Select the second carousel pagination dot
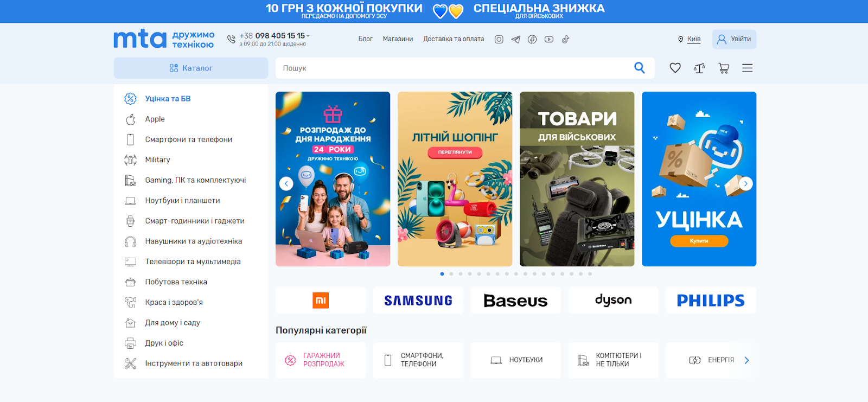Image resolution: width=868 pixels, height=402 pixels. click(451, 274)
